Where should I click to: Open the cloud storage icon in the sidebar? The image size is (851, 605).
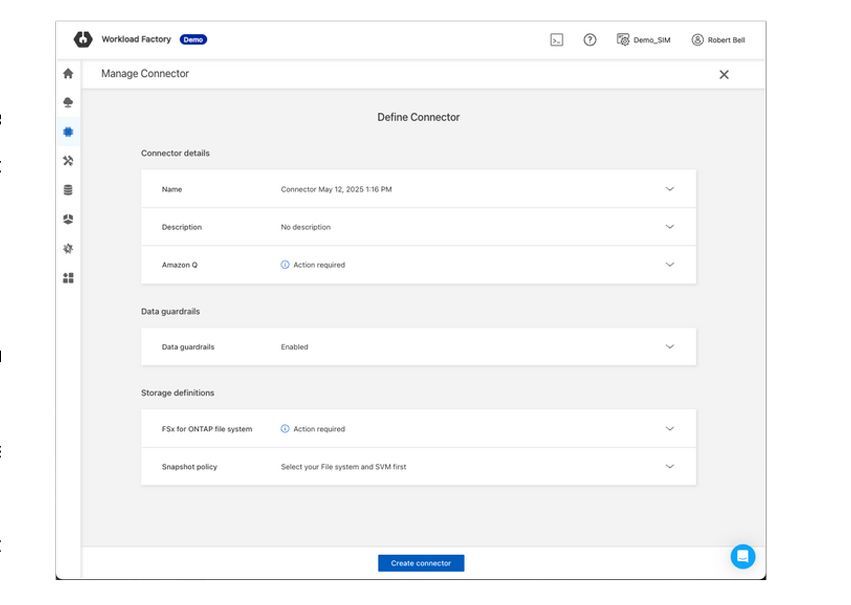(68, 102)
